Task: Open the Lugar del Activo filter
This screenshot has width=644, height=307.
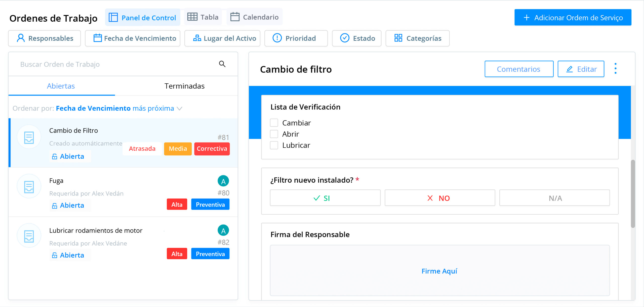Action: tap(222, 38)
